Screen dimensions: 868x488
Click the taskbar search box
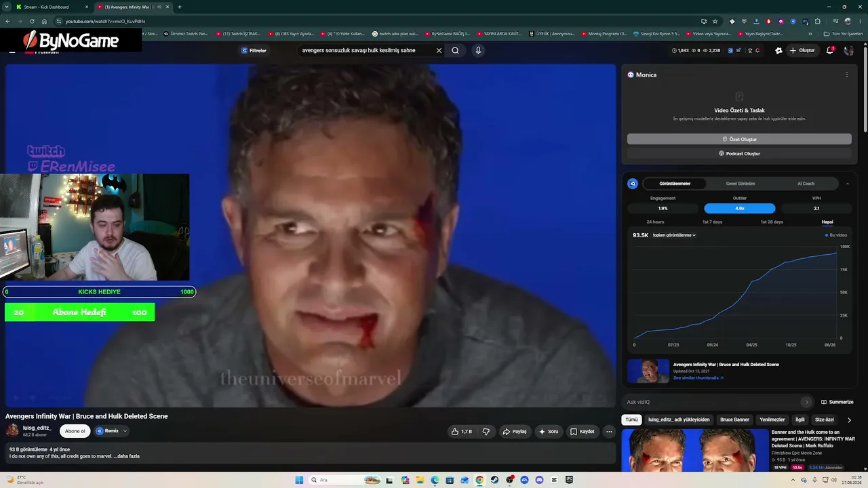(345, 480)
